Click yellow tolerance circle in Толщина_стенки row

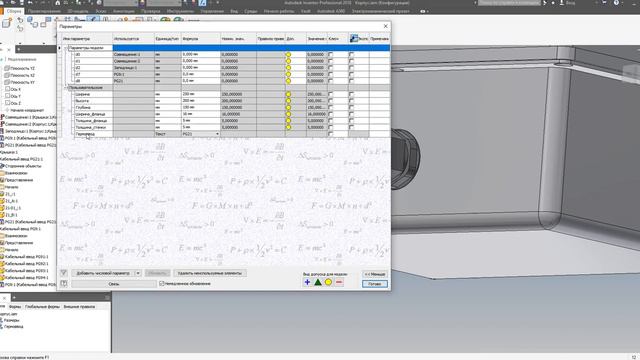288,127
